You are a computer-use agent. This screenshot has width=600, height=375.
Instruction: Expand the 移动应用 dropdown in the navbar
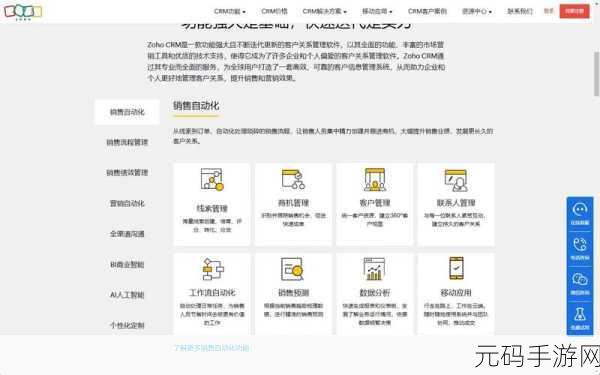377,11
